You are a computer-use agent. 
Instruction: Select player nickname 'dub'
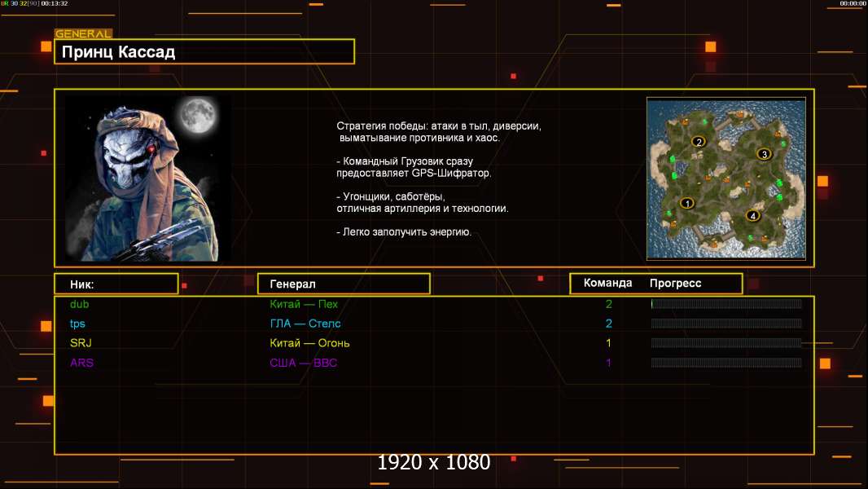coord(79,304)
